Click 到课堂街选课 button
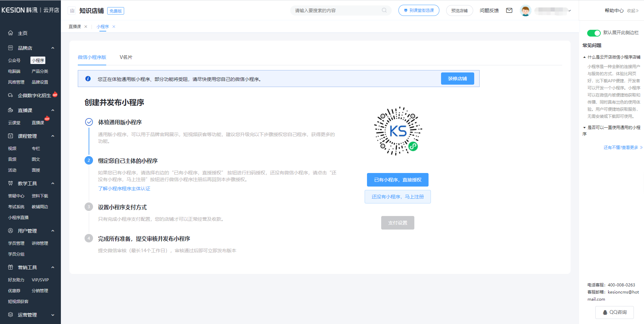The height and width of the screenshot is (324, 644). (419, 10)
